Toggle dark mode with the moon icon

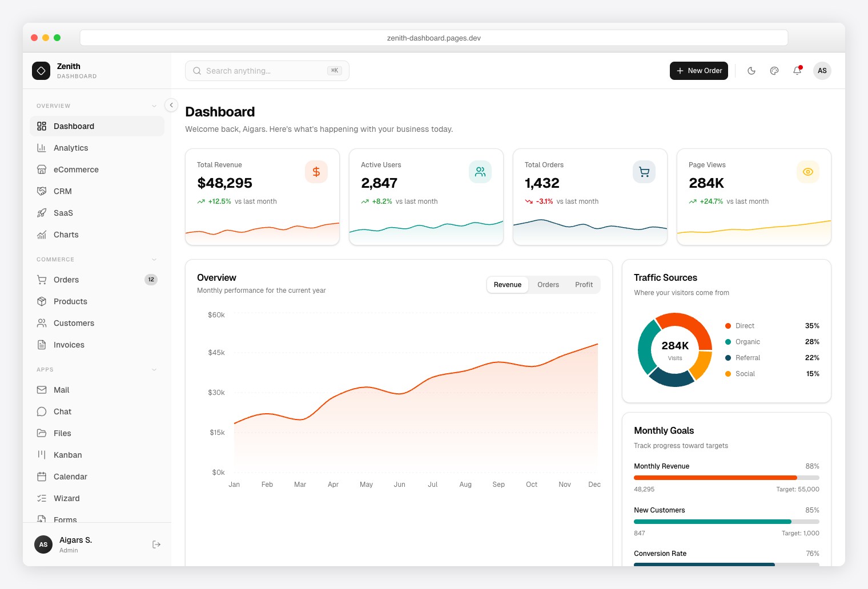[752, 71]
